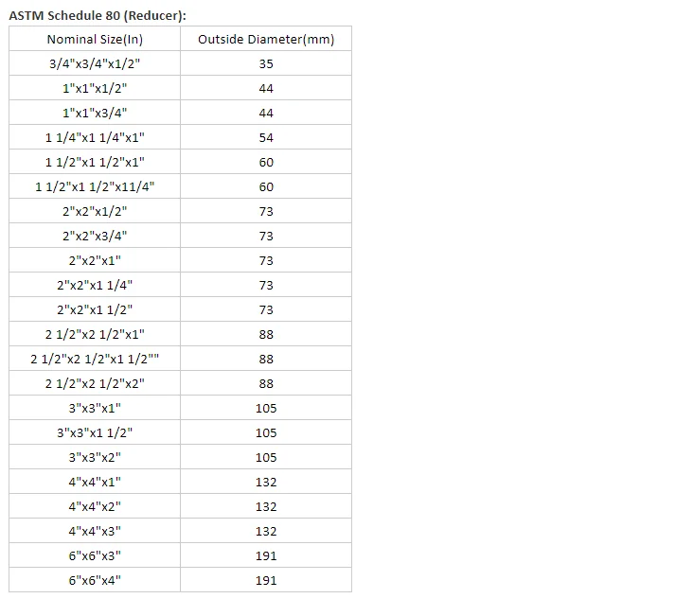Select the 1"x1"x3/4" nominal size cell

pos(95,113)
